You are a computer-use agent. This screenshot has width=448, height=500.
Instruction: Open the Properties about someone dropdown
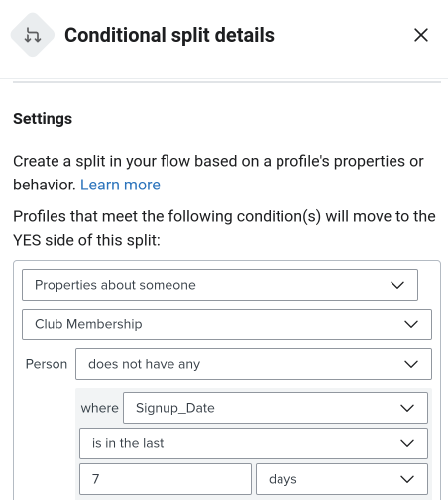tap(220, 285)
